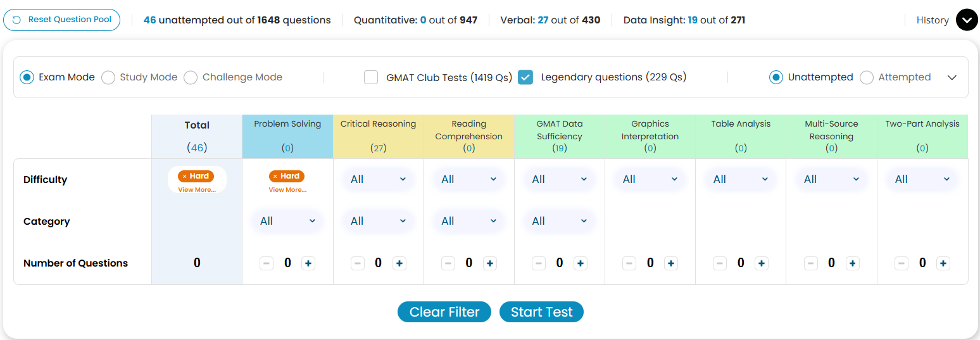Image resolution: width=980 pixels, height=340 pixels.
Task: Open Problem Solving category dropdown
Action: (x=287, y=221)
